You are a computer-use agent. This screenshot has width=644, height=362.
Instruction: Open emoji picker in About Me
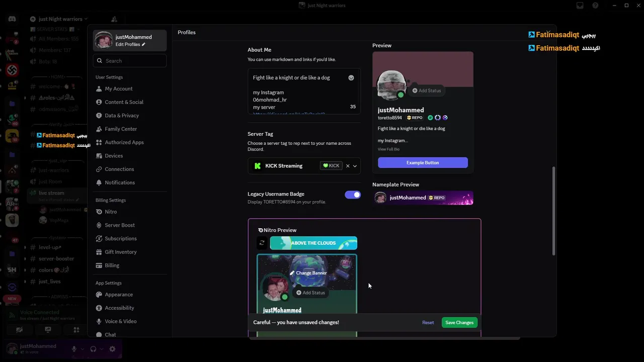tap(351, 77)
